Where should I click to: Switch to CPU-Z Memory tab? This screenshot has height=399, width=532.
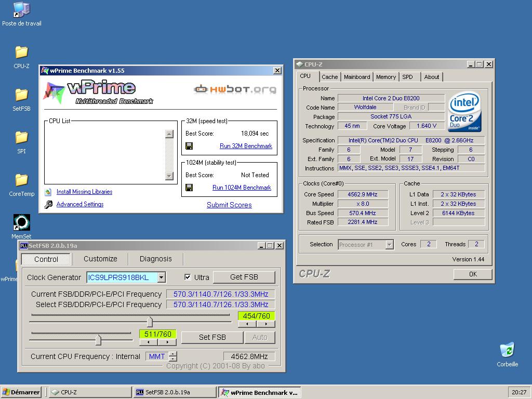pos(386,77)
